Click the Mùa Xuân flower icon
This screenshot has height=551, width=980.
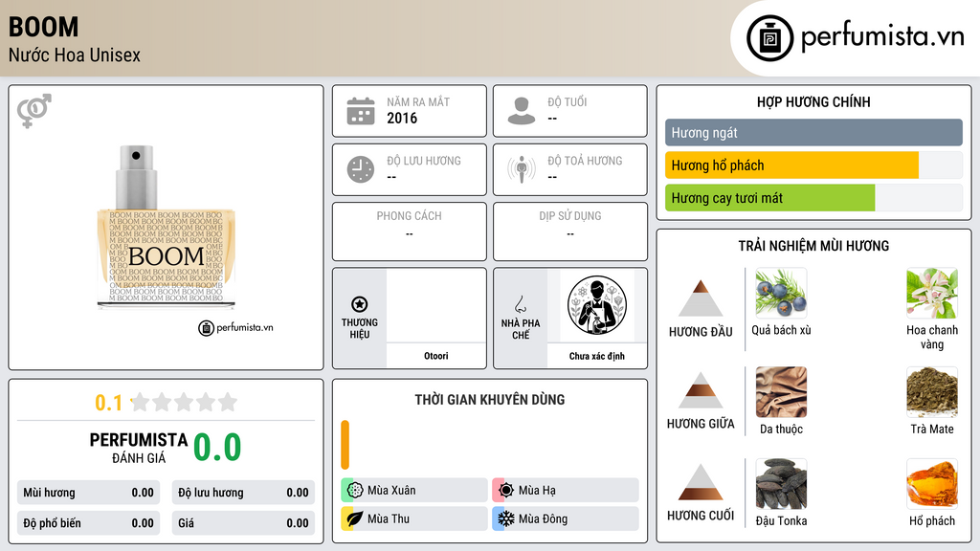click(354, 490)
